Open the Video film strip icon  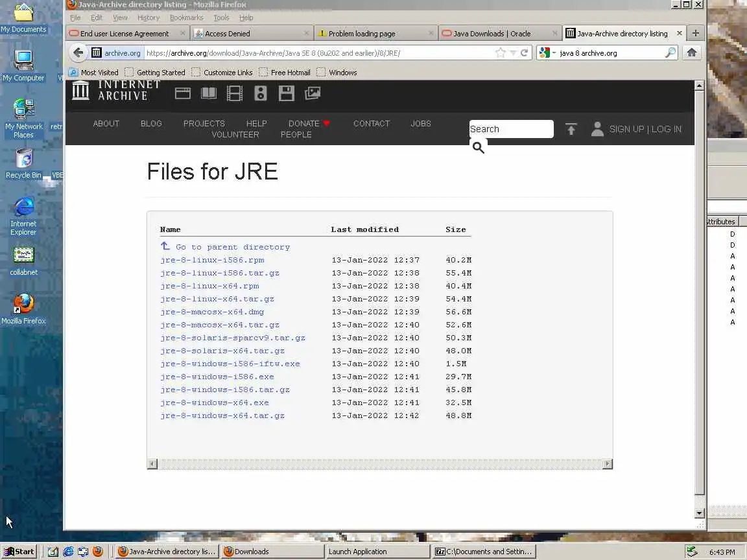click(x=234, y=93)
